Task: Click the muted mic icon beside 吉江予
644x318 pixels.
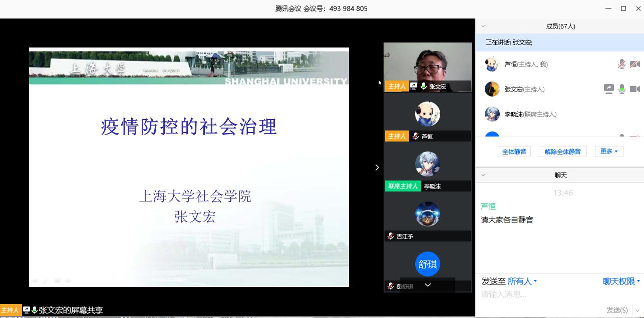Action: pos(391,236)
